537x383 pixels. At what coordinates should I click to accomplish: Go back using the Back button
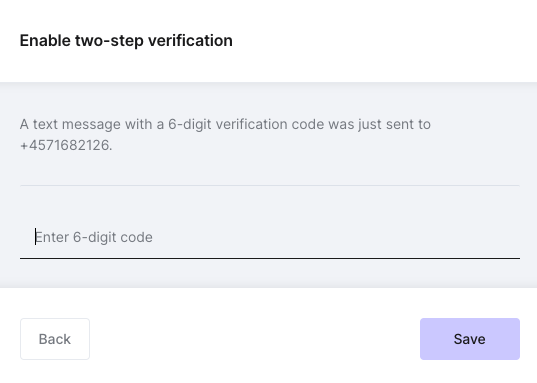55,339
